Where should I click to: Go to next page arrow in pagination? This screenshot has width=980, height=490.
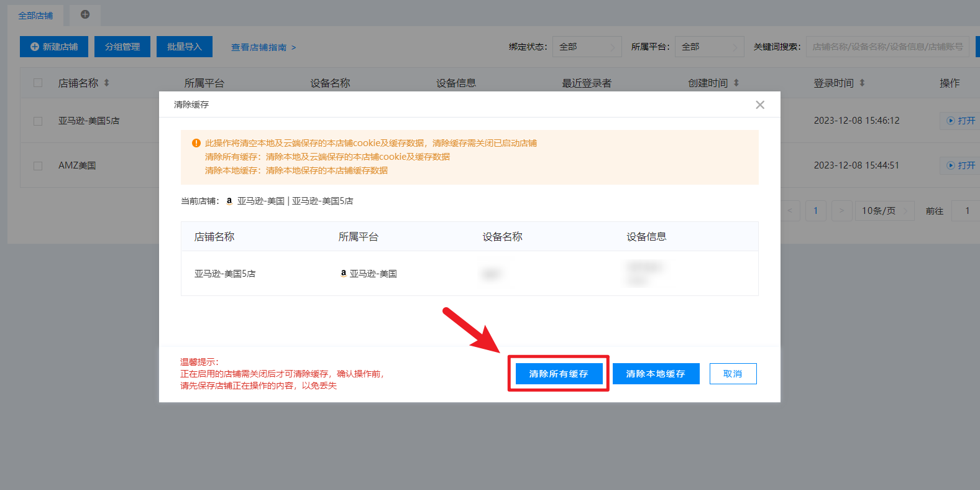click(841, 211)
